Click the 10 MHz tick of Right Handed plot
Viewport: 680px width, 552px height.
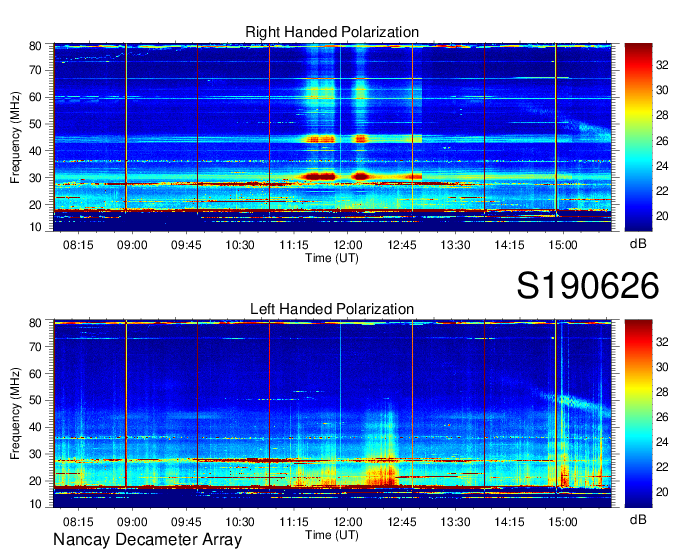35,227
